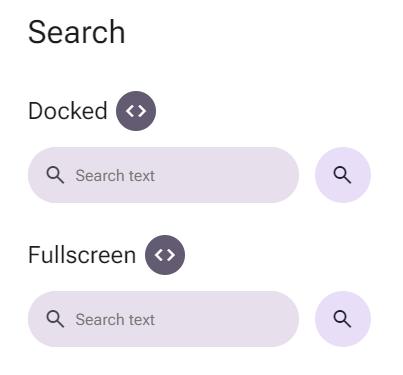Click the magnifier icon inside the Fullscreen search bar

click(x=55, y=319)
